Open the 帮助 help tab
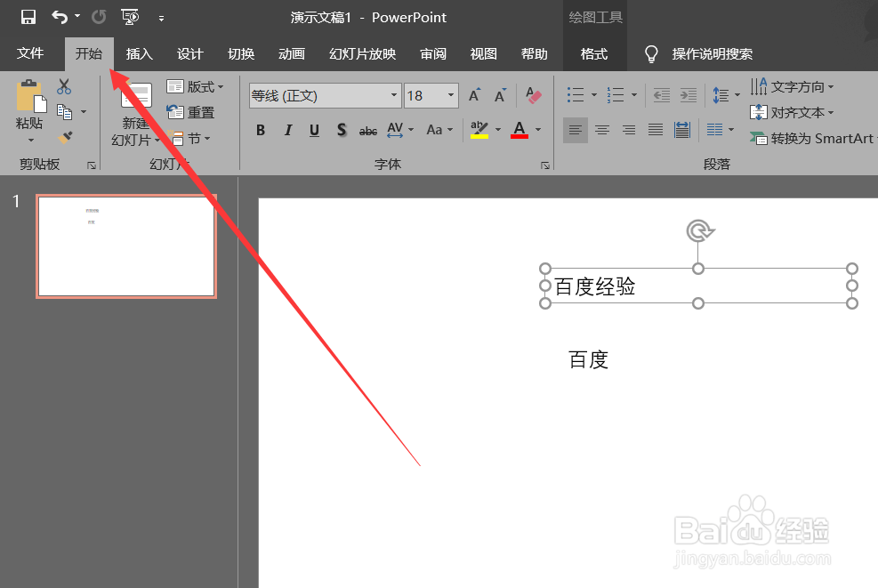The image size is (878, 588). [x=535, y=53]
